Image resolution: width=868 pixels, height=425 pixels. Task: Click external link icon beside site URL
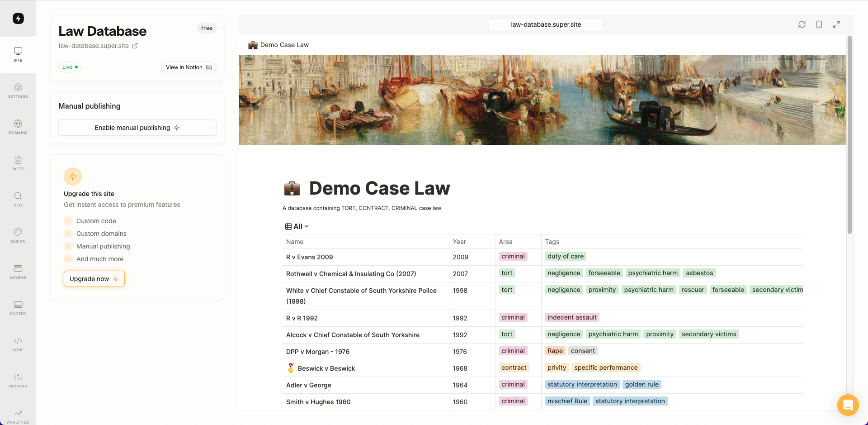click(135, 46)
